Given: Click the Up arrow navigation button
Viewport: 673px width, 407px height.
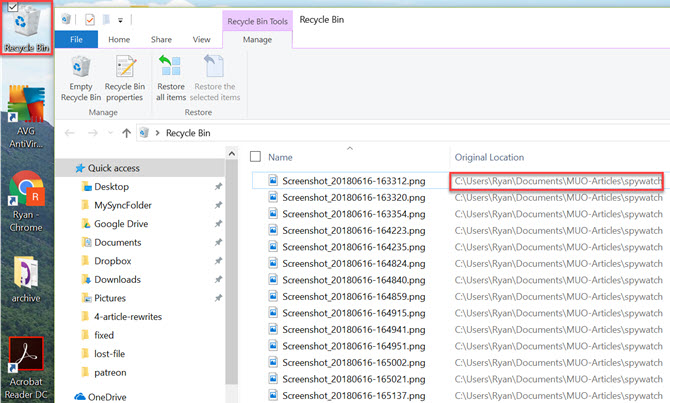Looking at the screenshot, I should pos(126,132).
